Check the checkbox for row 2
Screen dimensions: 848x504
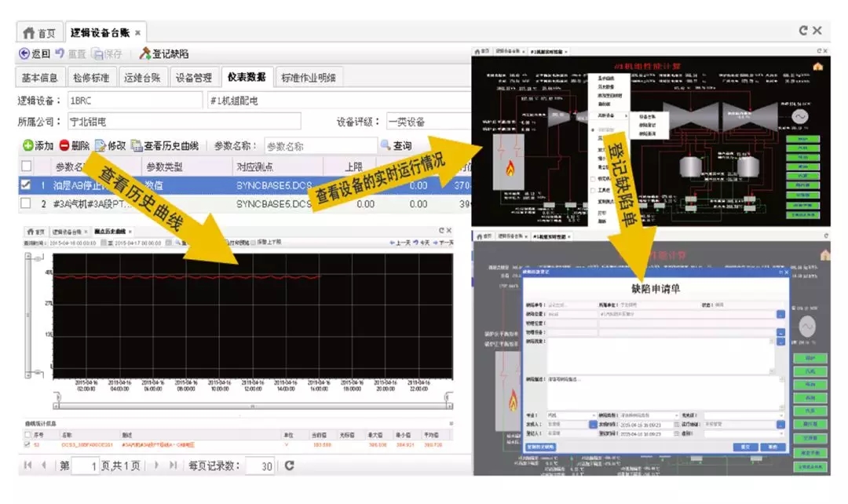[x=27, y=204]
